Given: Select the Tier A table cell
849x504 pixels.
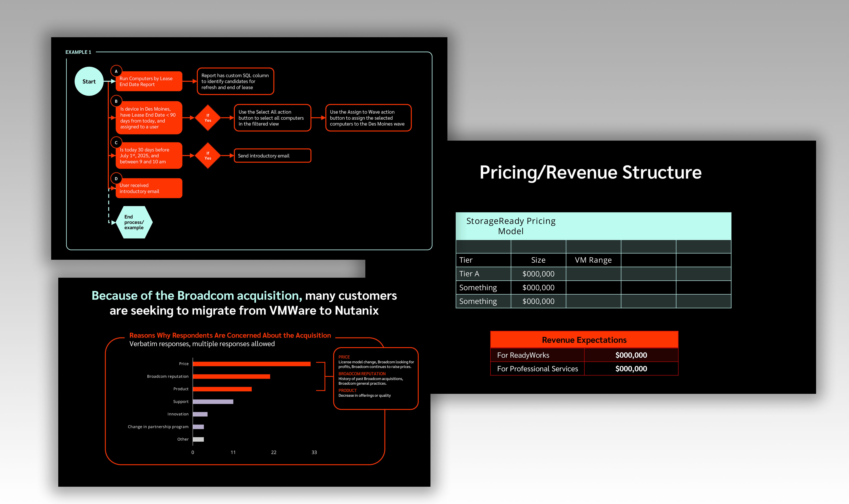Looking at the screenshot, I should click(483, 274).
